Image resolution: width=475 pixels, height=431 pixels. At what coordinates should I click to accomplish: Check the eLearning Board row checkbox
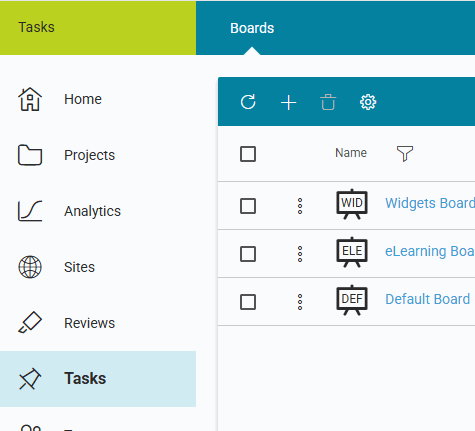point(248,254)
